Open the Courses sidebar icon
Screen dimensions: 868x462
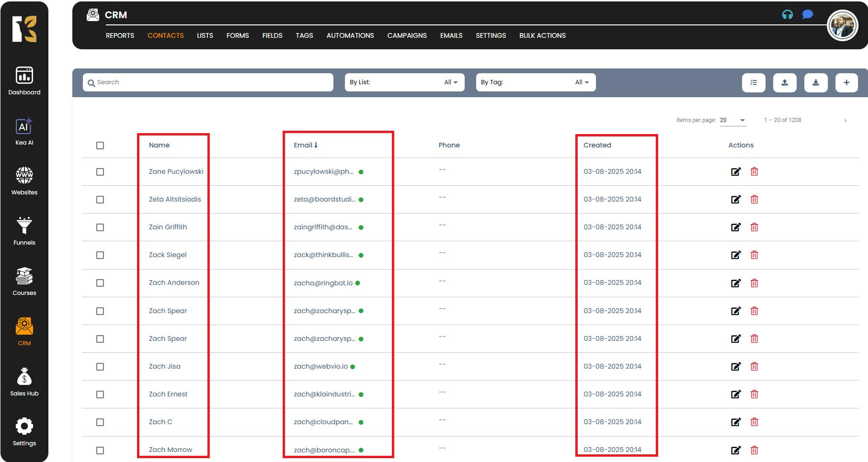point(24,281)
